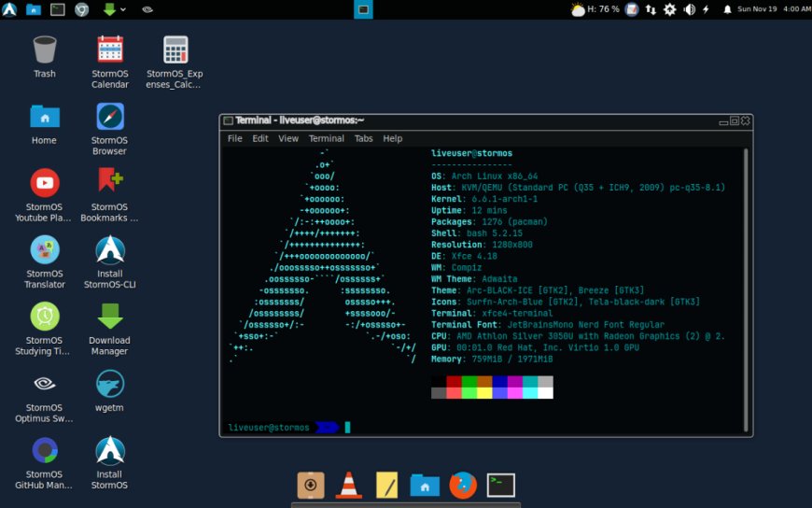Launch VLC from the dock
The height and width of the screenshot is (508, 812).
tap(348, 486)
